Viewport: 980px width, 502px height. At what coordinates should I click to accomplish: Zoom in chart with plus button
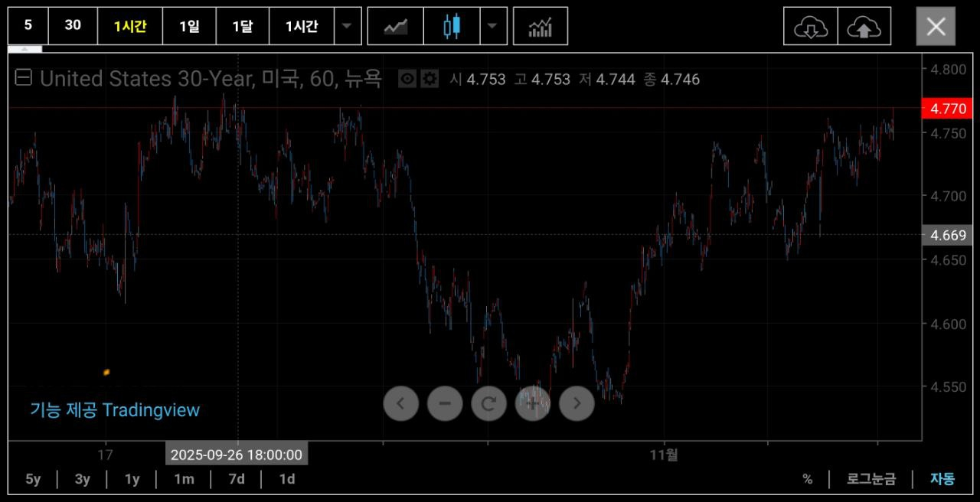point(533,403)
